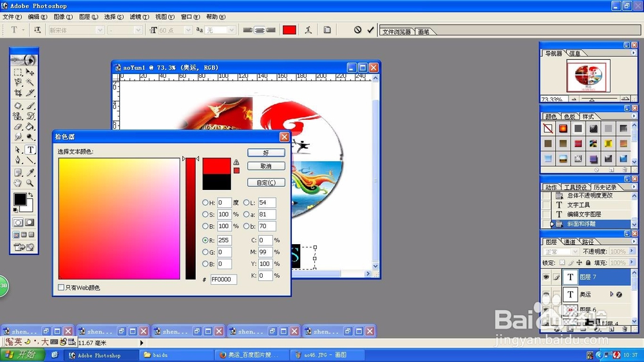The height and width of the screenshot is (362, 644).
Task: Select the Path Selection arrow tool
Action: 17,149
